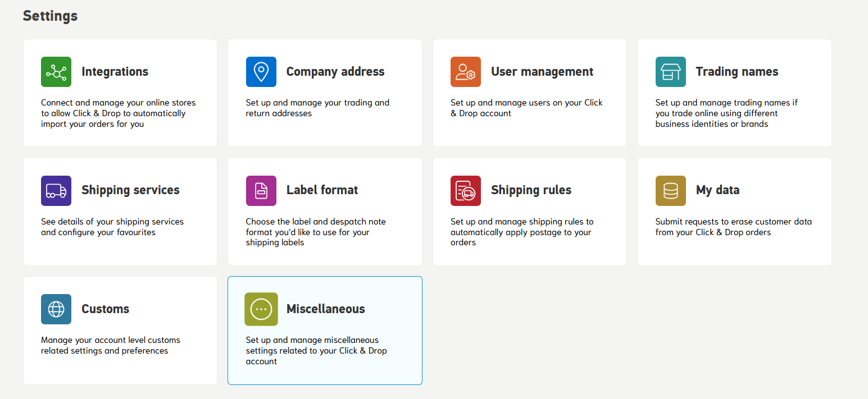868x399 pixels.
Task: Click the blue Company address pin icon
Action: [x=261, y=72]
